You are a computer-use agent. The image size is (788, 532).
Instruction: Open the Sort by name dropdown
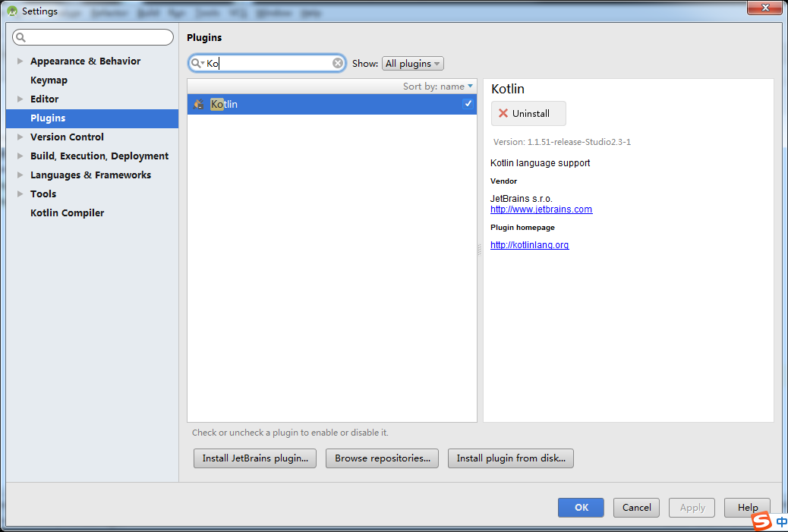coord(438,87)
